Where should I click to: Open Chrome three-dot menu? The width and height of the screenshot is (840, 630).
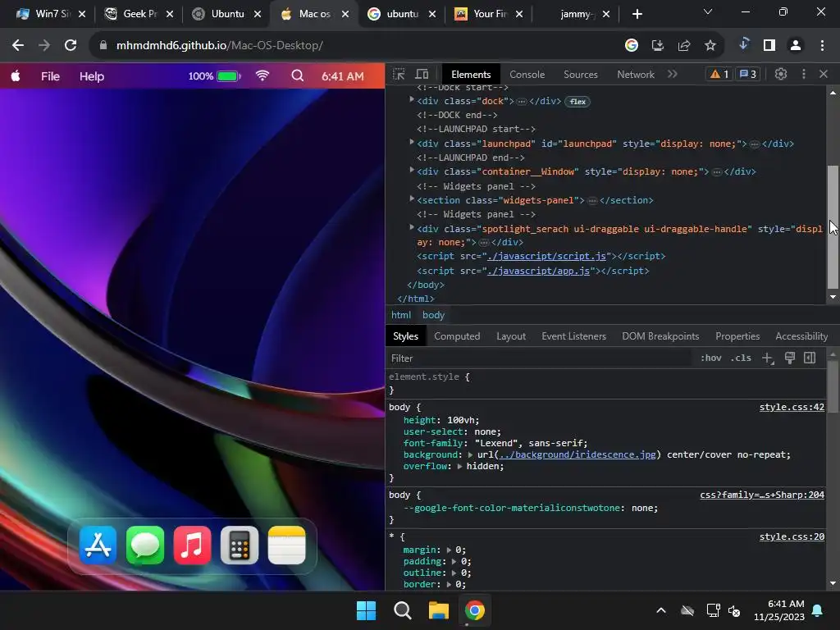[x=822, y=46]
